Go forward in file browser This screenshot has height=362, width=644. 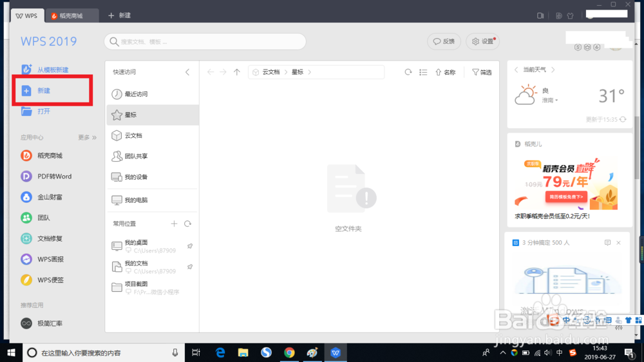tap(223, 72)
